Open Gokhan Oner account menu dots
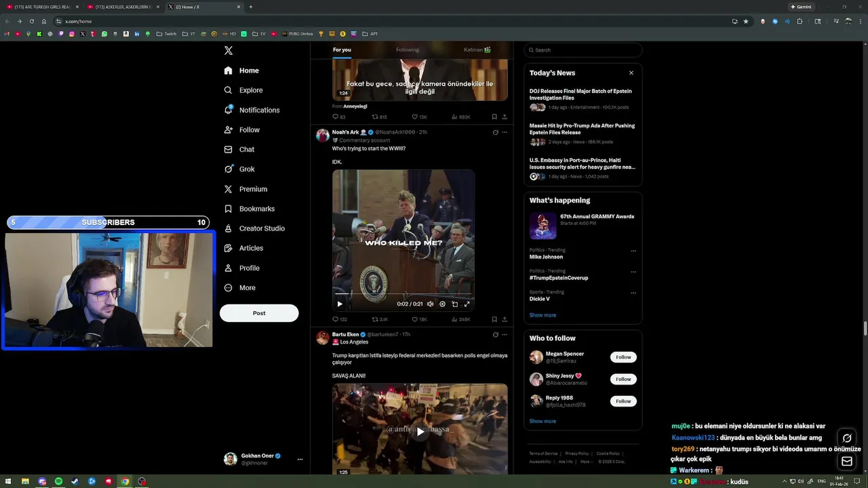The height and width of the screenshot is (488, 868). click(x=300, y=460)
